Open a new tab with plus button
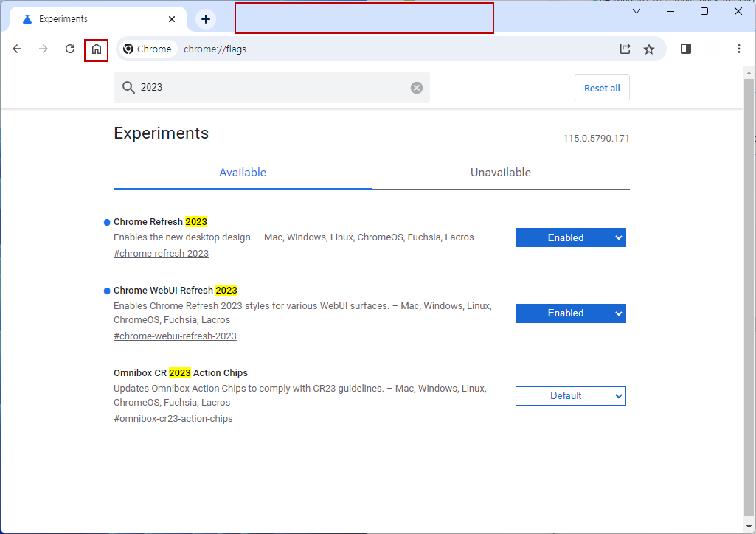This screenshot has height=534, width=756. coord(206,19)
